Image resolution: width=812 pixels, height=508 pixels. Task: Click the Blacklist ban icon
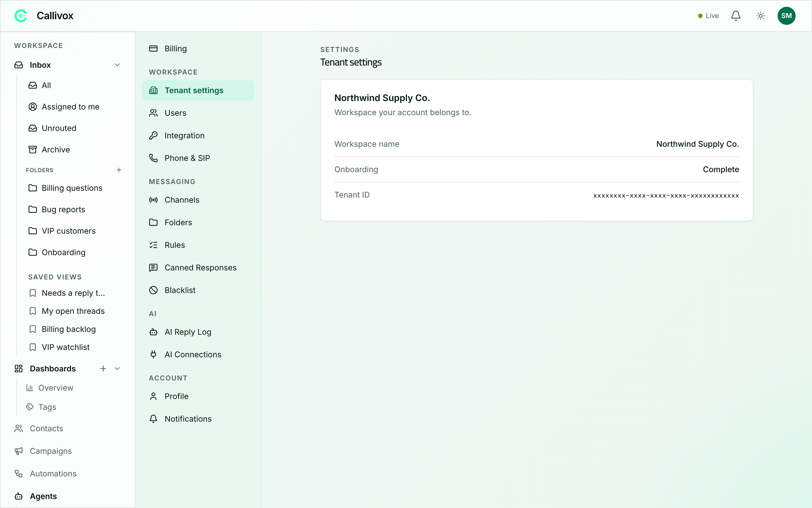(153, 290)
